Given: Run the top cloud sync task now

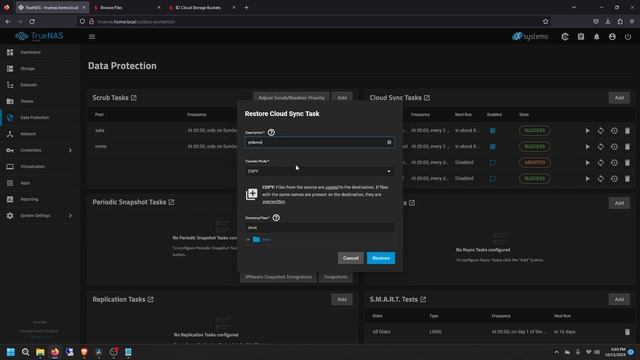Looking at the screenshot, I should pyautogui.click(x=587, y=131).
